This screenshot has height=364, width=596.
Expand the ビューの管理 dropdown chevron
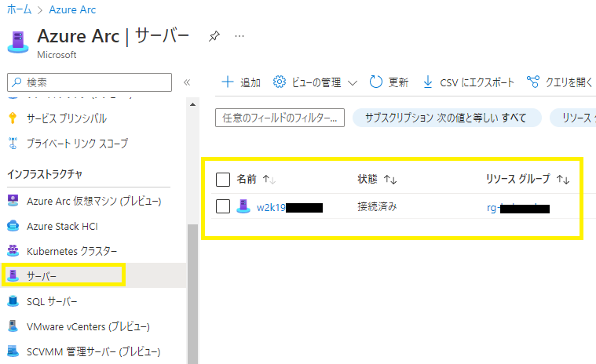tap(353, 82)
